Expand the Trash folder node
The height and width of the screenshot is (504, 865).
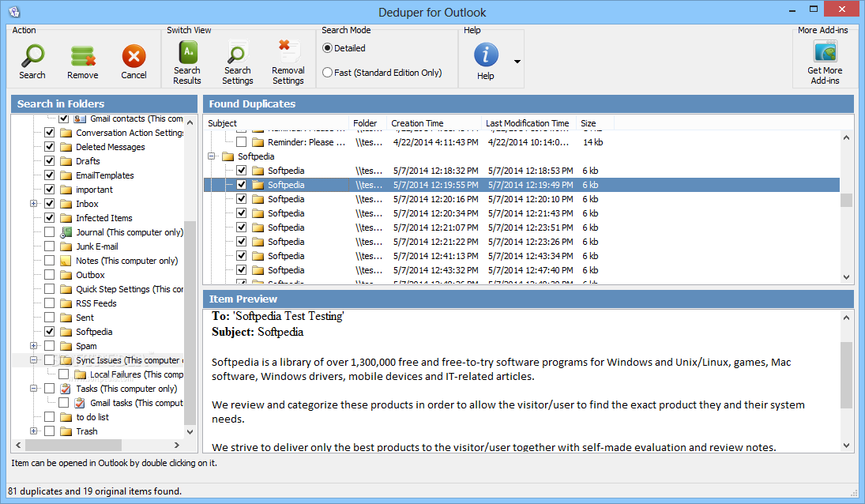34,431
